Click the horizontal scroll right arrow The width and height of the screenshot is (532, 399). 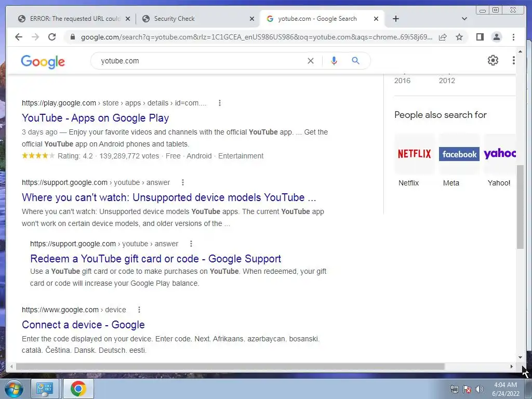point(512,366)
